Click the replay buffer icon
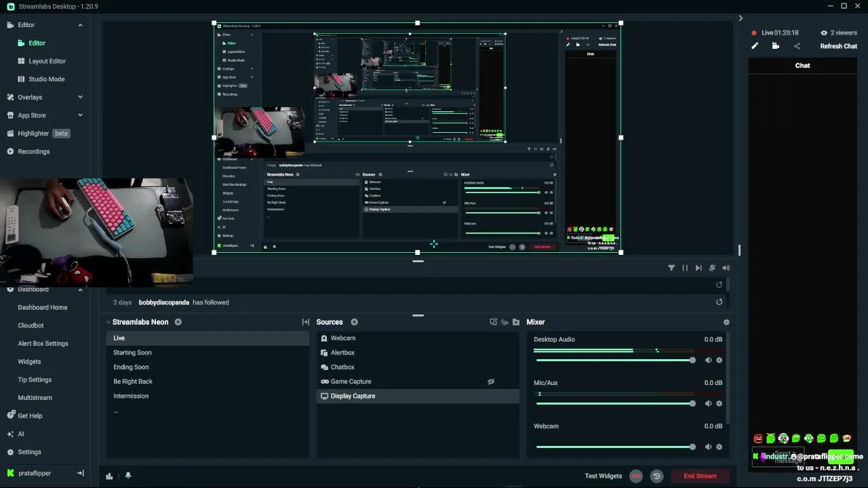This screenshot has height=488, width=868. pos(656,476)
